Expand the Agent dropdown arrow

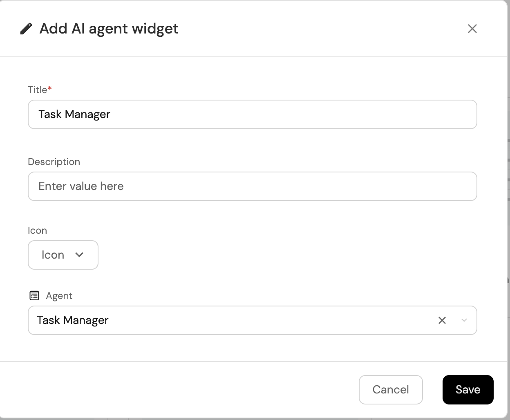[464, 320]
